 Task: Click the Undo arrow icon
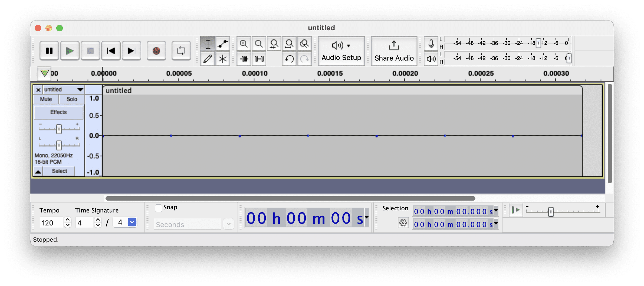point(289,59)
